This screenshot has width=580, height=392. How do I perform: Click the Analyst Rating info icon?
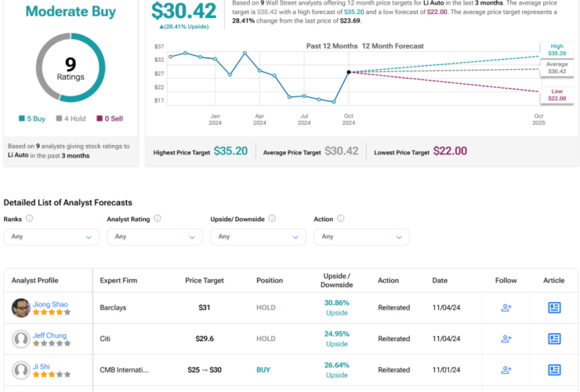158,219
